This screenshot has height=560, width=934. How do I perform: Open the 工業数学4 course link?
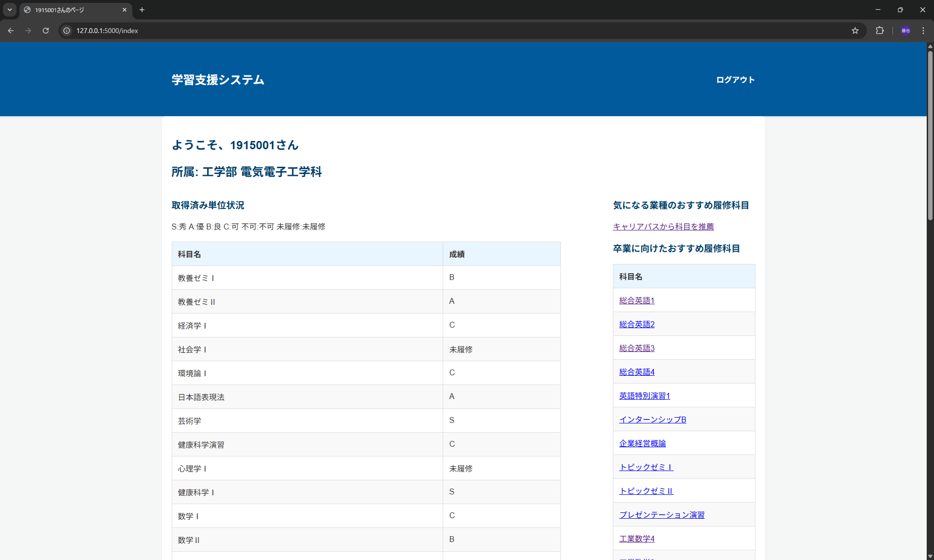[636, 539]
